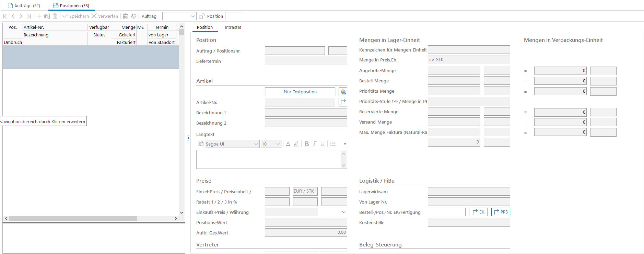This screenshot has width=644, height=254.
Task: Click the Bestell-/Pos.-Nr. input field
Action: tap(446, 212)
